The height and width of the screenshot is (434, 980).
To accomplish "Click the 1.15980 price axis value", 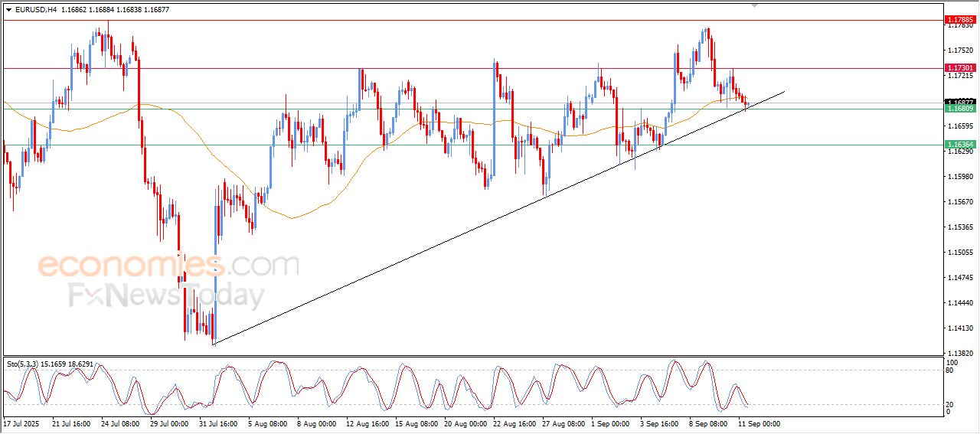I will 960,177.
